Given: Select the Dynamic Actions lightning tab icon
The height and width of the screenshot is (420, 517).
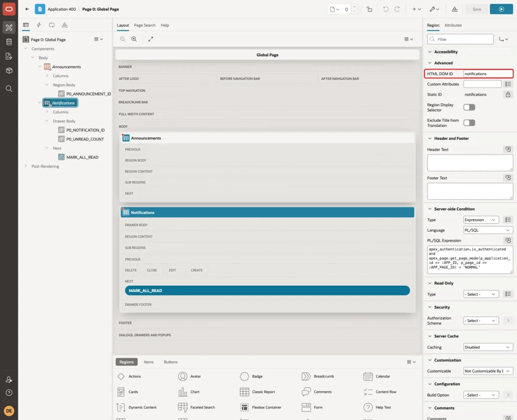Looking at the screenshot, I should [38, 25].
